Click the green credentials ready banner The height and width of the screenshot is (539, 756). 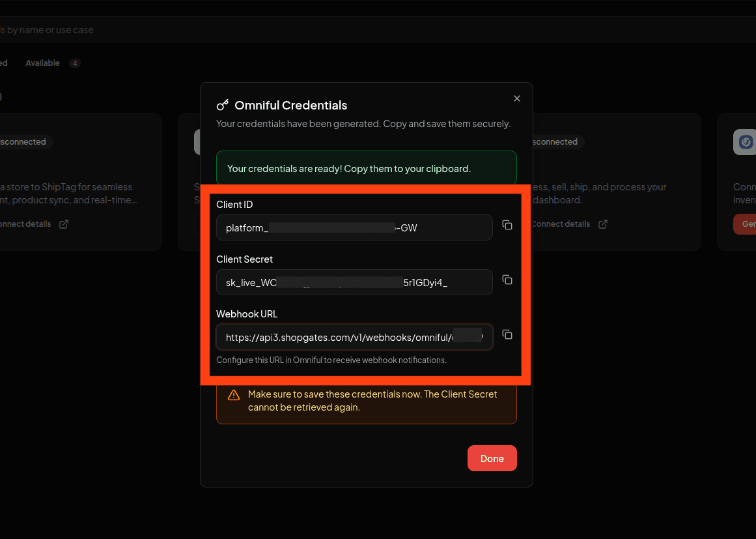point(366,168)
